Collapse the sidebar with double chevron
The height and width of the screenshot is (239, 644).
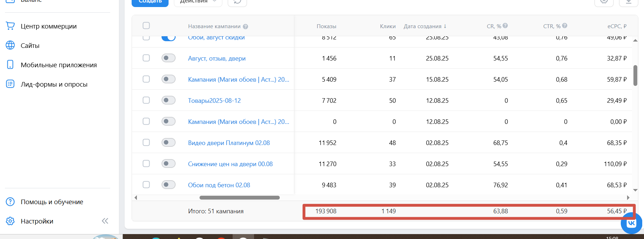(105, 221)
